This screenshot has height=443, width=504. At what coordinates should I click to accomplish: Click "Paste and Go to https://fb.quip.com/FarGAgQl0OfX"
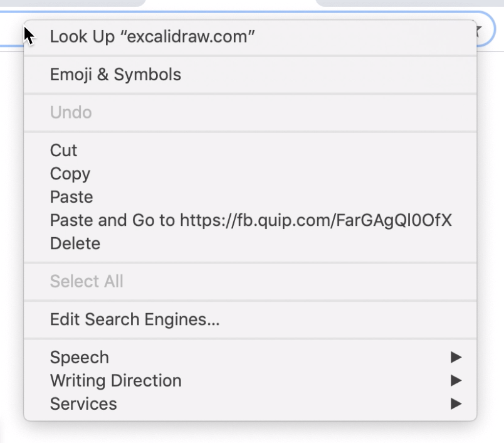point(251,220)
